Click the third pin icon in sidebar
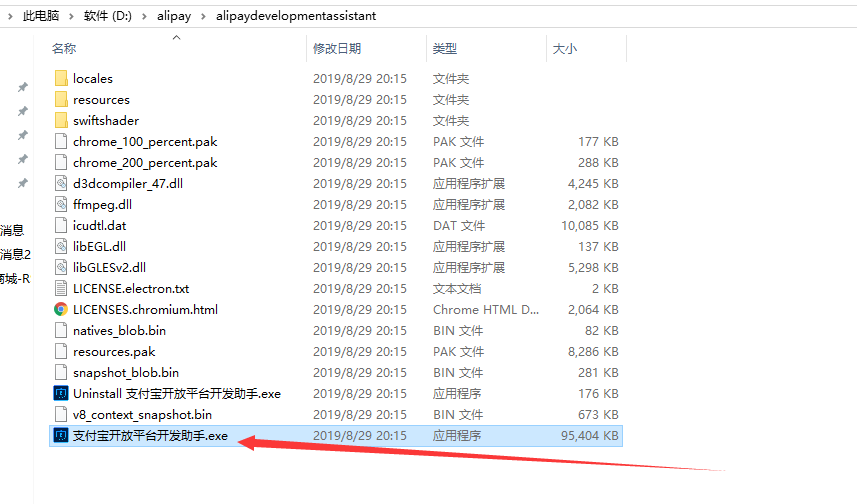This screenshot has width=857, height=504. (22, 135)
